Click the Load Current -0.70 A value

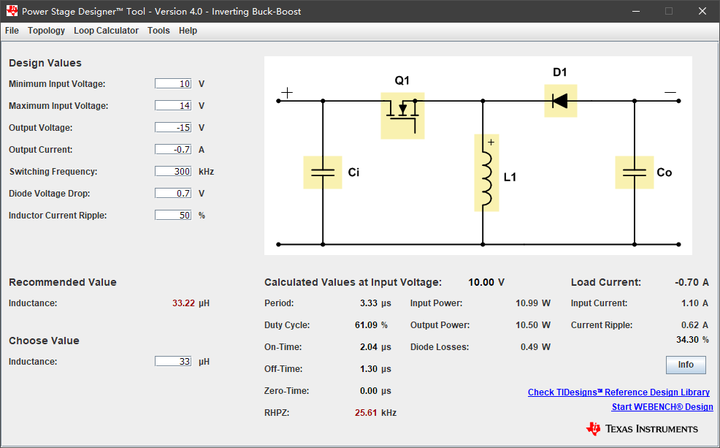(692, 282)
